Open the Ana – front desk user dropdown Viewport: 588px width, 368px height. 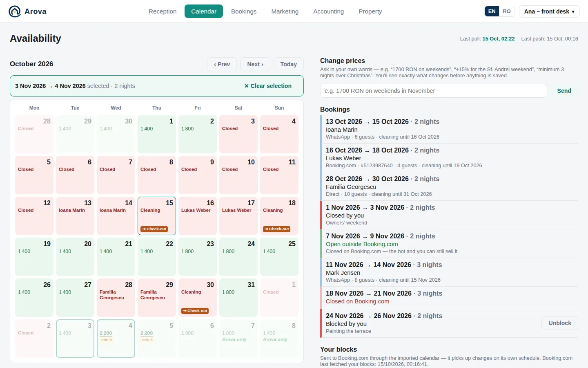point(549,11)
